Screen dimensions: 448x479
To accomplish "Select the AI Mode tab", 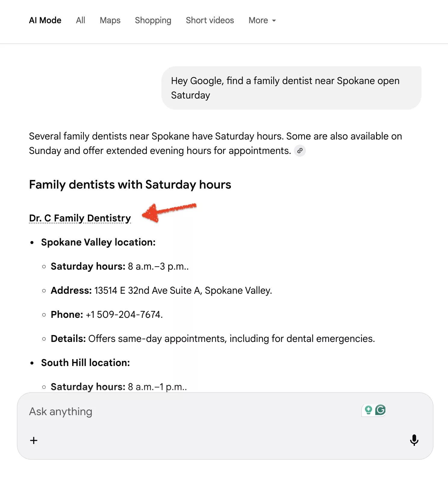I will point(45,20).
